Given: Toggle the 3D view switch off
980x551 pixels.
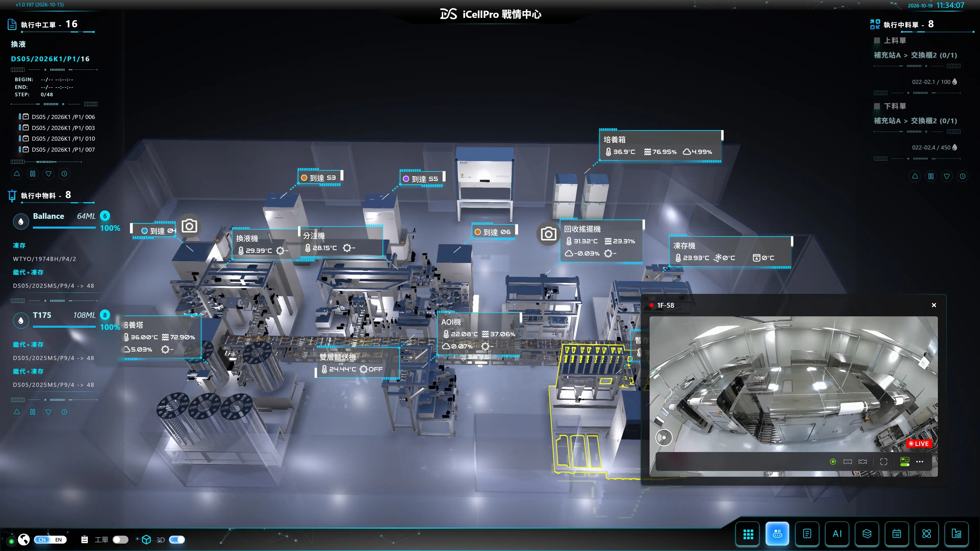Looking at the screenshot, I should [177, 540].
